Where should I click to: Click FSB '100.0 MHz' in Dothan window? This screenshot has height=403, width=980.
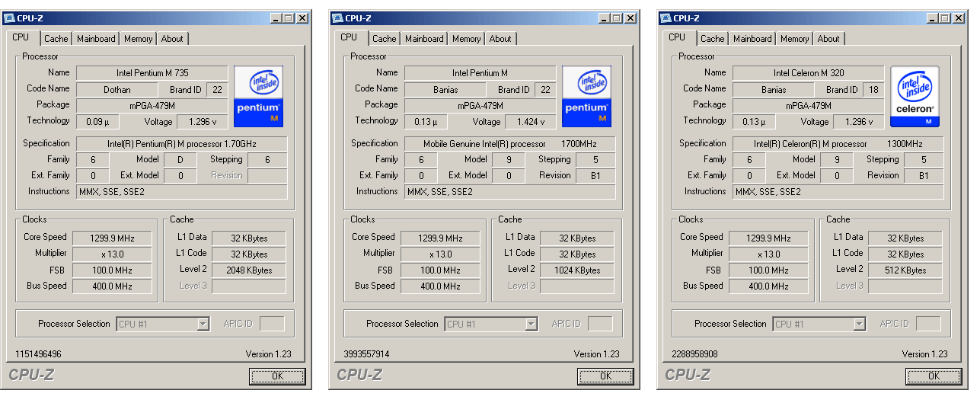pyautogui.click(x=112, y=270)
